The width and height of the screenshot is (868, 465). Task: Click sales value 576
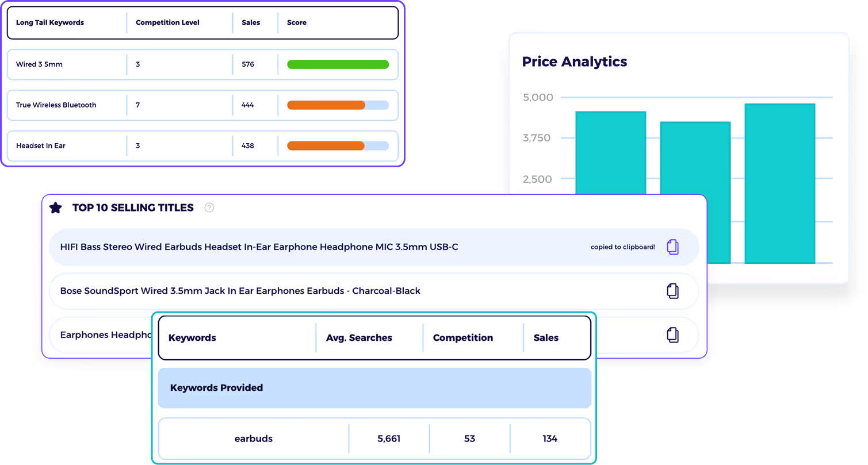(x=248, y=64)
